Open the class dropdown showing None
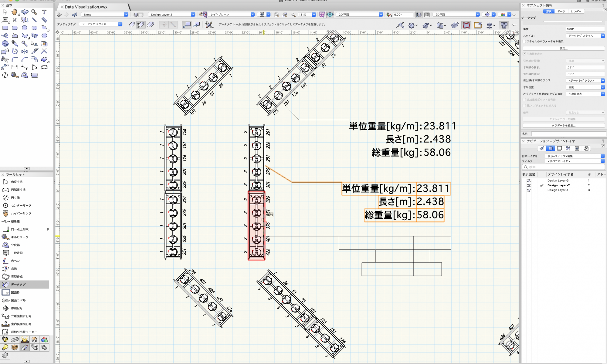 [105, 15]
